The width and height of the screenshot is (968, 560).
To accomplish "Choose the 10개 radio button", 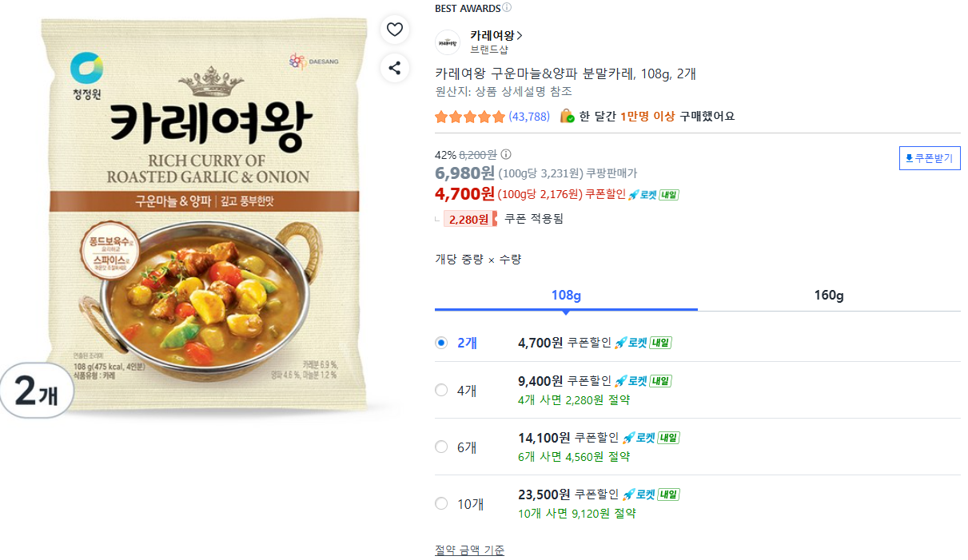I will [441, 503].
